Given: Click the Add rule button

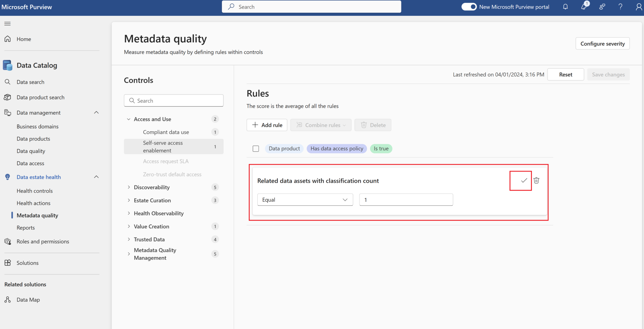Looking at the screenshot, I should pyautogui.click(x=267, y=125).
